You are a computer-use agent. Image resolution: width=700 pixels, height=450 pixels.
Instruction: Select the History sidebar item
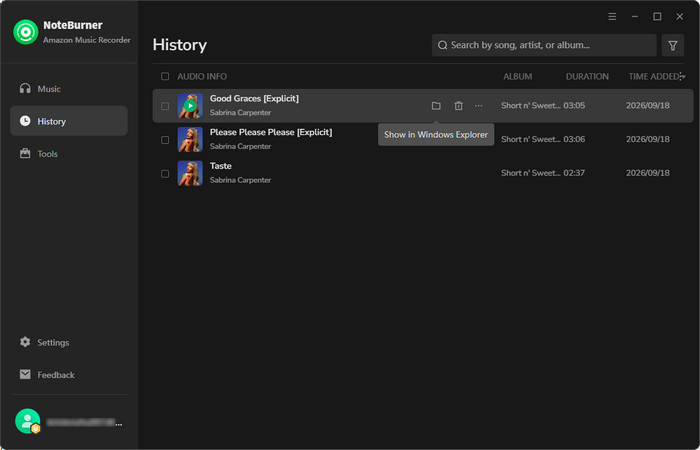pos(69,121)
